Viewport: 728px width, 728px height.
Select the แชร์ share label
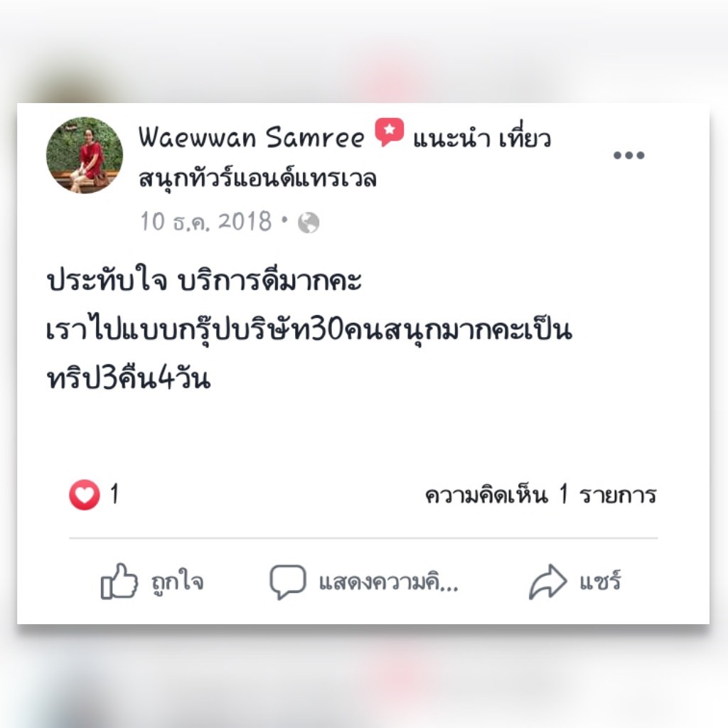coord(600,580)
